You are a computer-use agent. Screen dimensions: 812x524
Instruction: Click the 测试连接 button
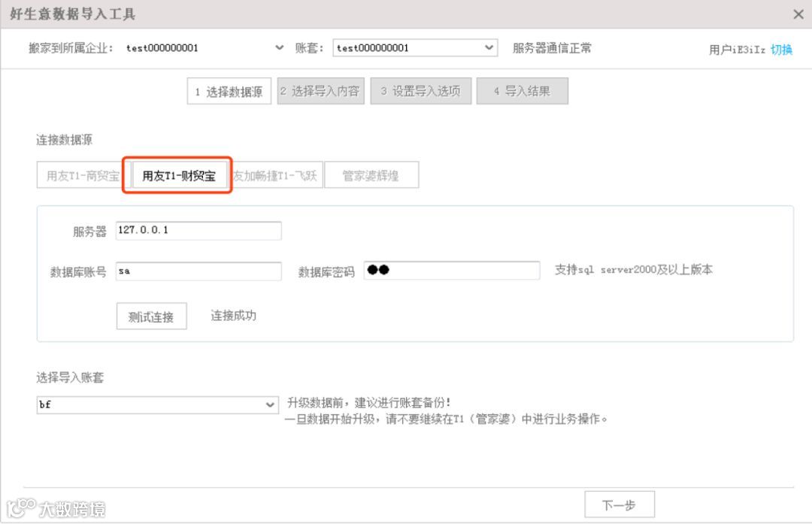pos(151,317)
